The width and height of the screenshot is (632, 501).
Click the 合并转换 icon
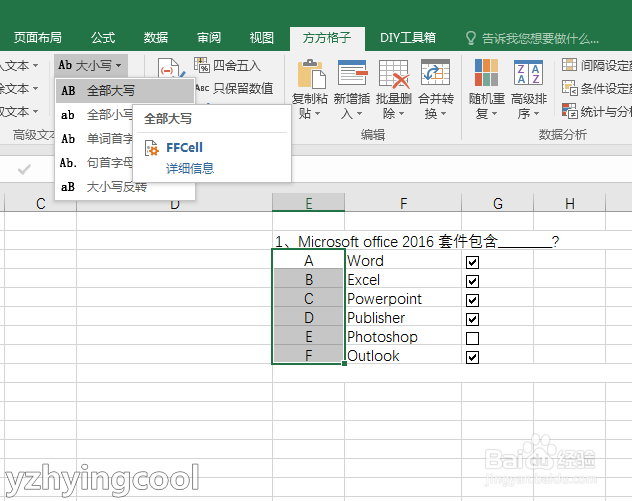pyautogui.click(x=435, y=72)
